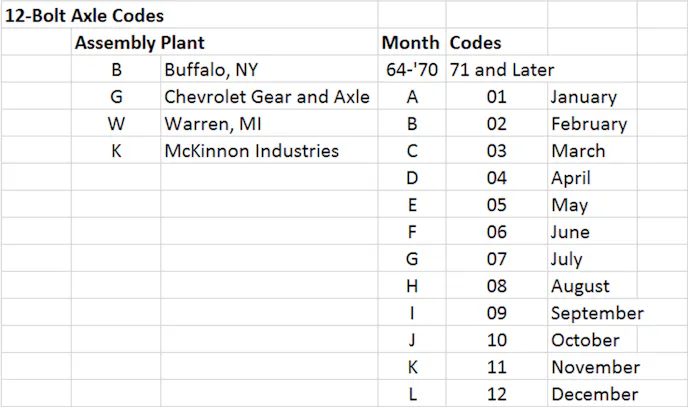Select the 'November' cell
Screen dimensions: 688x407
[595, 367]
